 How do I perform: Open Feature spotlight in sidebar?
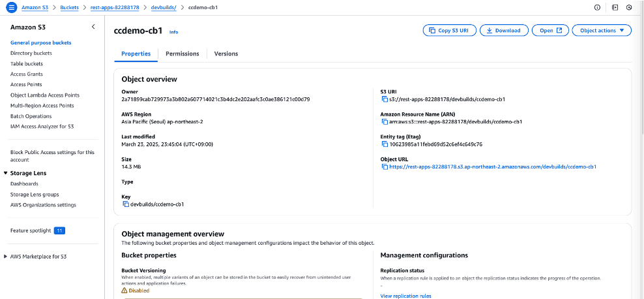click(31, 230)
